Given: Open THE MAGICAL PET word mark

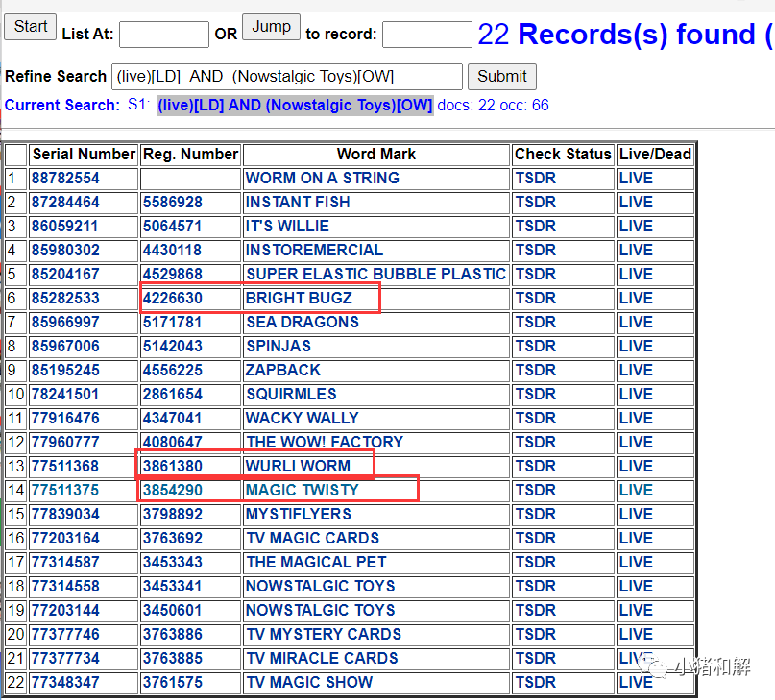Looking at the screenshot, I should tap(316, 562).
